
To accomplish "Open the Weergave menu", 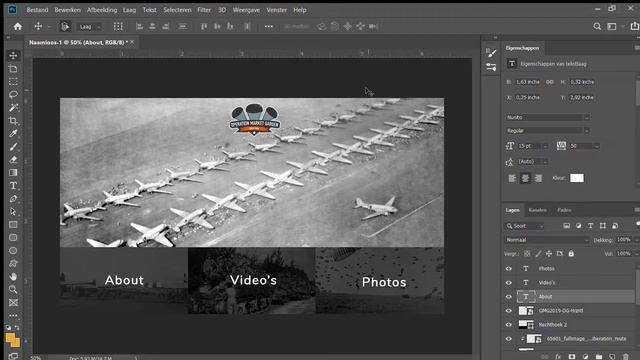I will 246,10.
